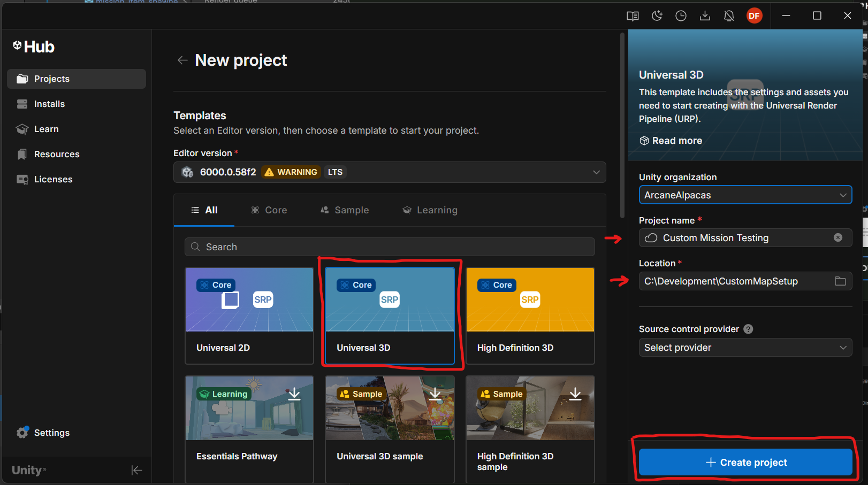Download the Universal 3D sample template
868x485 pixels.
coord(435,394)
